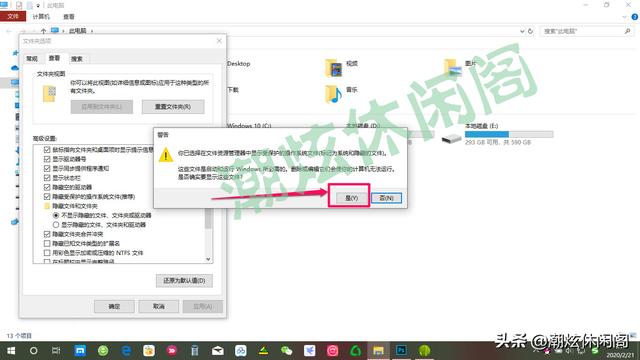Open green smiley app on taskbar
Viewport: 640px width, 360px height.
[103, 351]
